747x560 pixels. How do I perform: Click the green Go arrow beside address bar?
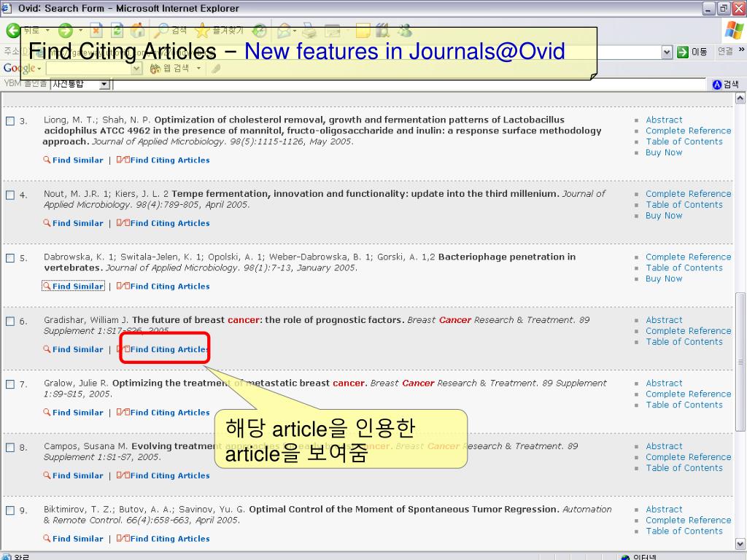coord(682,52)
